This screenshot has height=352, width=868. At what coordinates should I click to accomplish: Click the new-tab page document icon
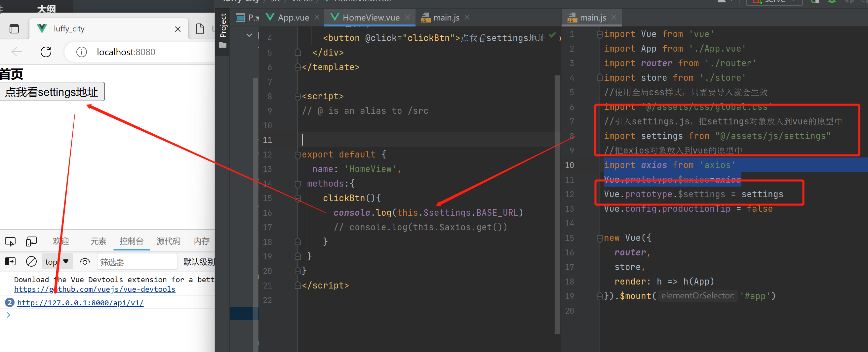(200, 29)
